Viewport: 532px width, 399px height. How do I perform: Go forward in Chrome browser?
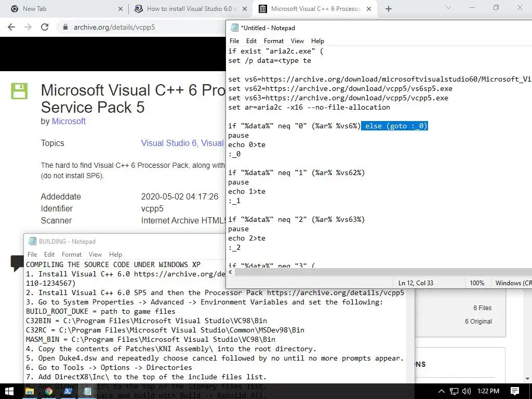point(28,27)
